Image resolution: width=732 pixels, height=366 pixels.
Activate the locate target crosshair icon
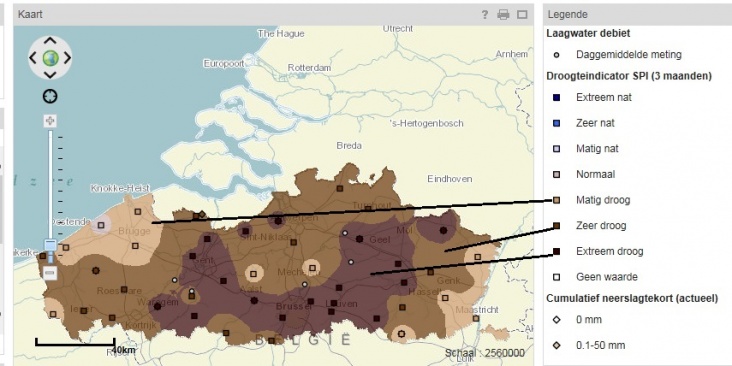50,96
